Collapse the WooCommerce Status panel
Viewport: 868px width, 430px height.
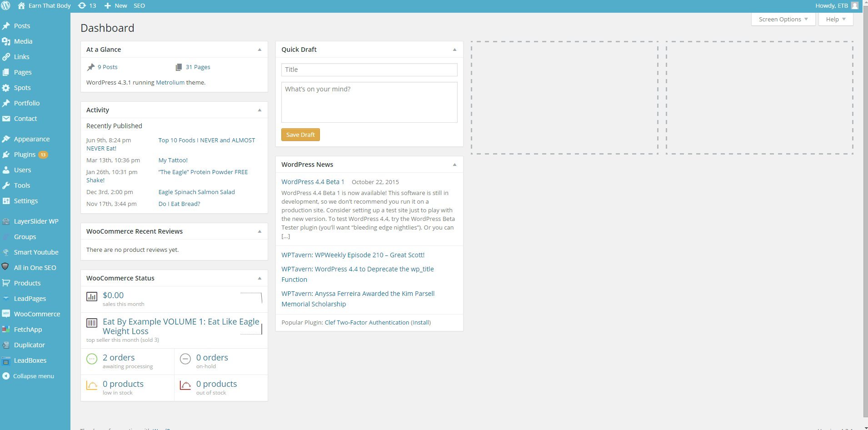coord(259,278)
